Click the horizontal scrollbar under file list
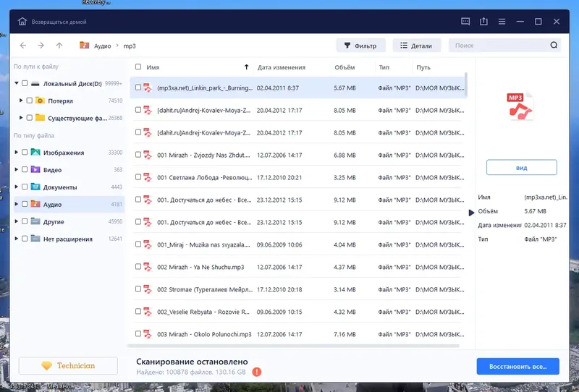Image resolution: width=579 pixels, height=392 pixels. [x=294, y=346]
